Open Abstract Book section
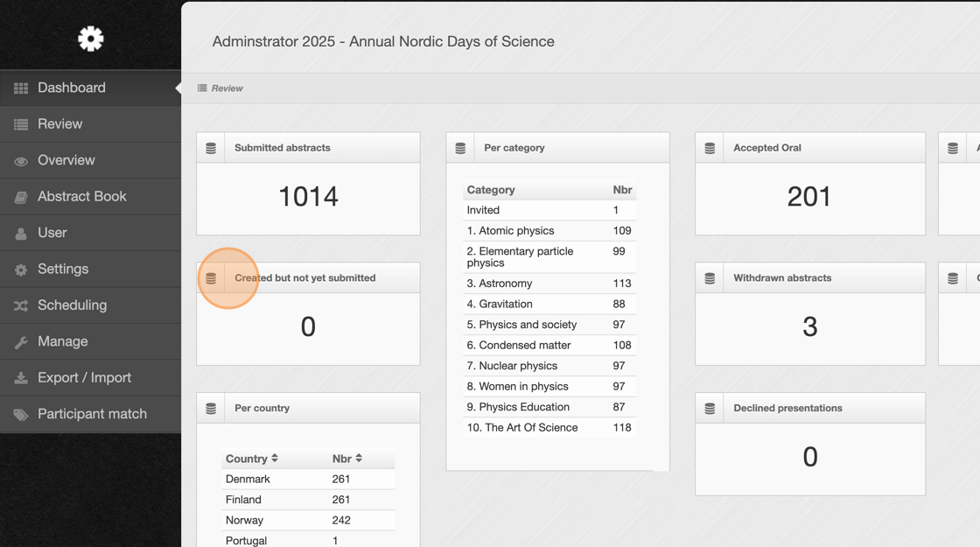 91,197
